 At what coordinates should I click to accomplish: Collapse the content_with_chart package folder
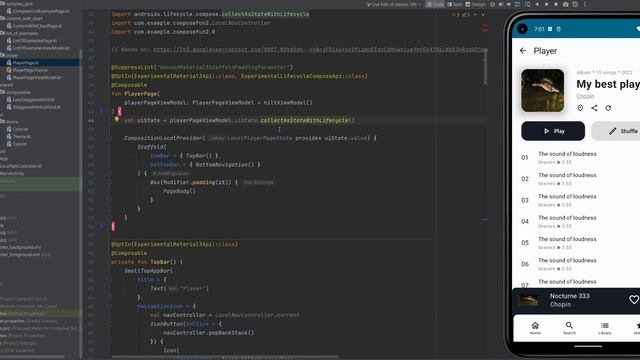click(x=2, y=18)
